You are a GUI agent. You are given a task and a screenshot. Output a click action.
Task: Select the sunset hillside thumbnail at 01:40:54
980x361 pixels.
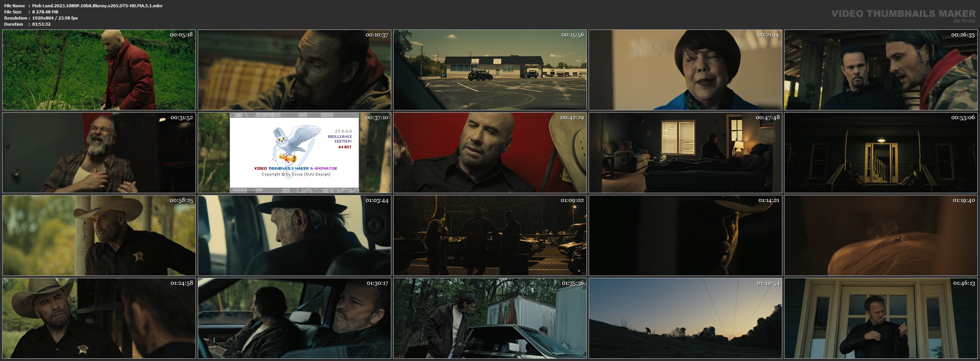(685, 318)
